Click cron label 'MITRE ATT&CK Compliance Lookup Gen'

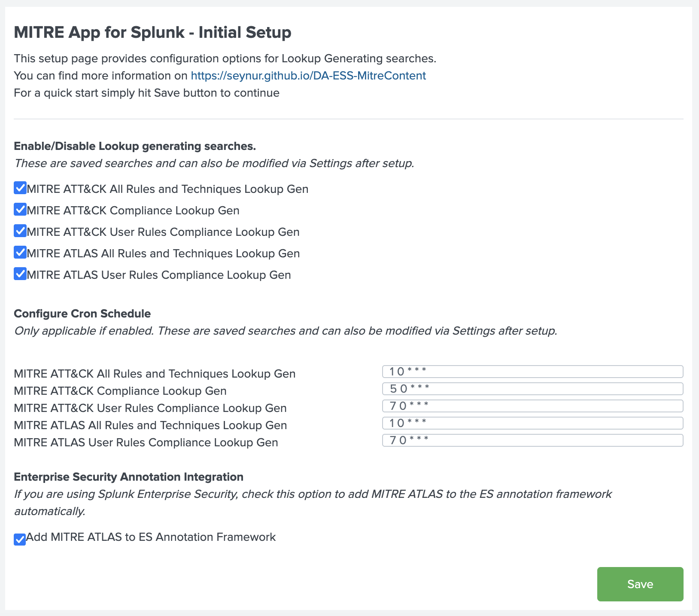[x=120, y=391]
